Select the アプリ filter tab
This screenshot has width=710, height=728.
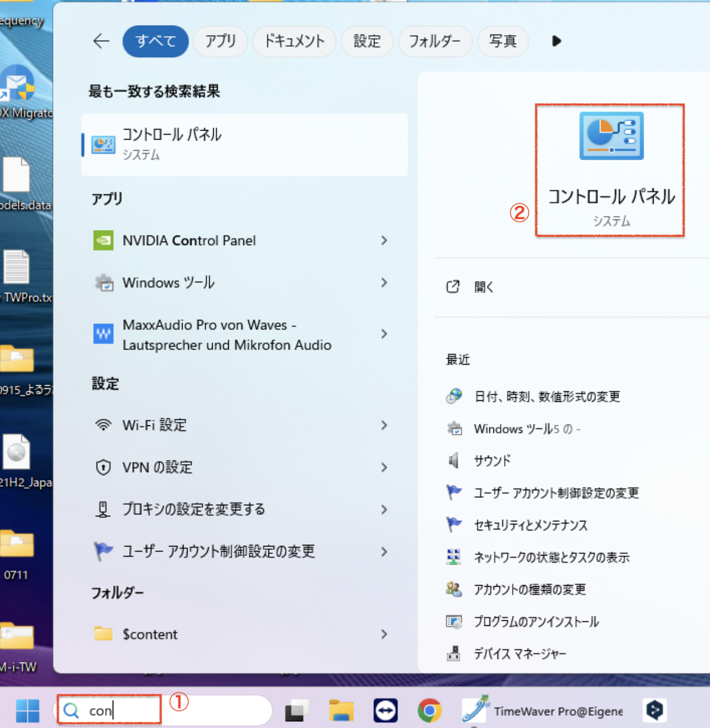220,41
